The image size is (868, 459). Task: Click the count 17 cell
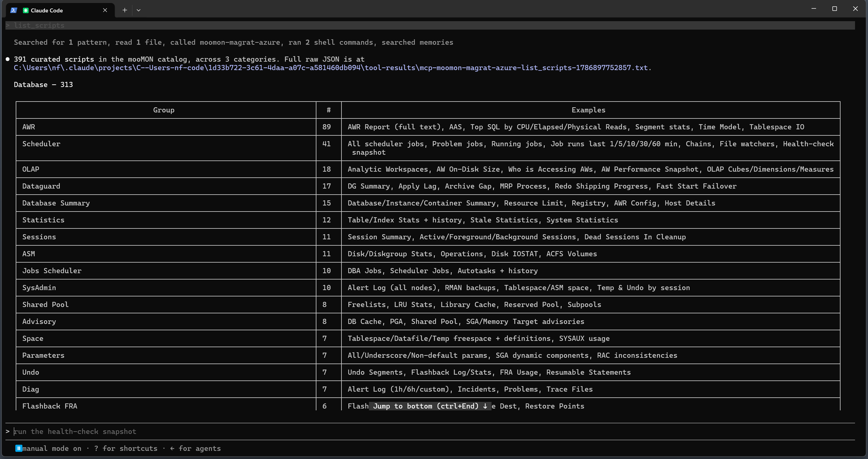tap(328, 186)
